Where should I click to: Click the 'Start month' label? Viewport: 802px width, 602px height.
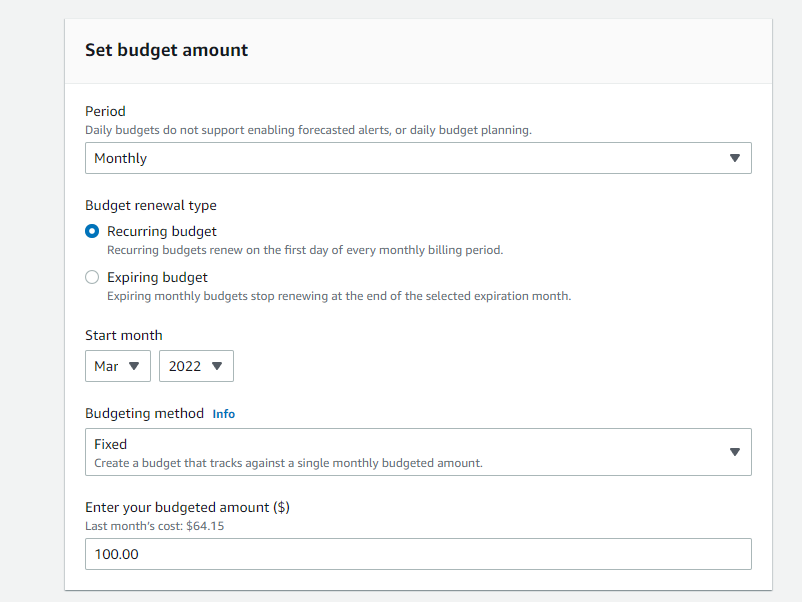(x=123, y=335)
